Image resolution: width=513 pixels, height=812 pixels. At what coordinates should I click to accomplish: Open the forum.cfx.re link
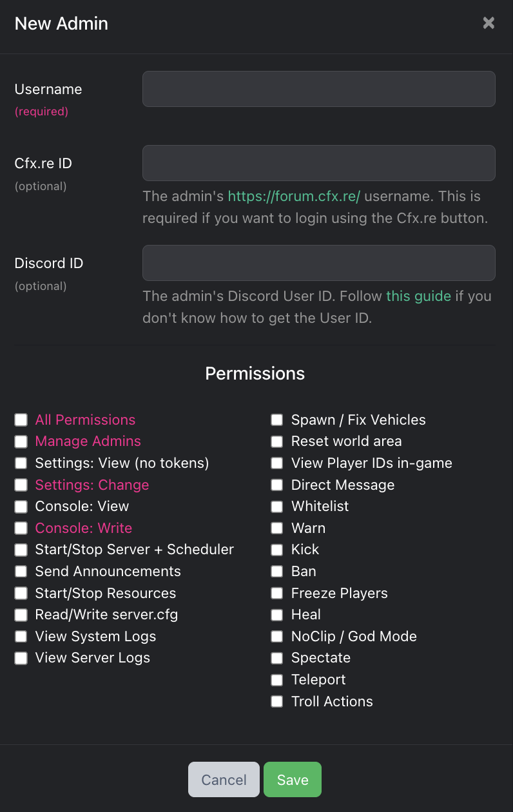294,197
